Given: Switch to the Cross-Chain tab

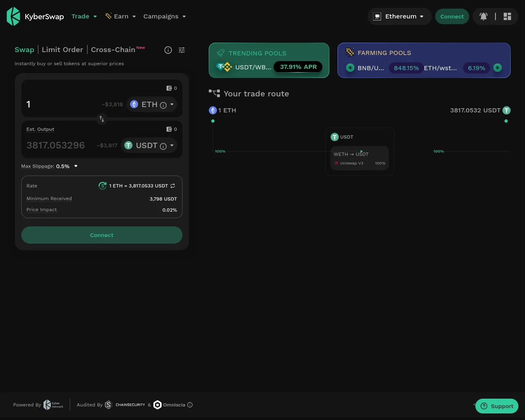Looking at the screenshot, I should tap(113, 50).
